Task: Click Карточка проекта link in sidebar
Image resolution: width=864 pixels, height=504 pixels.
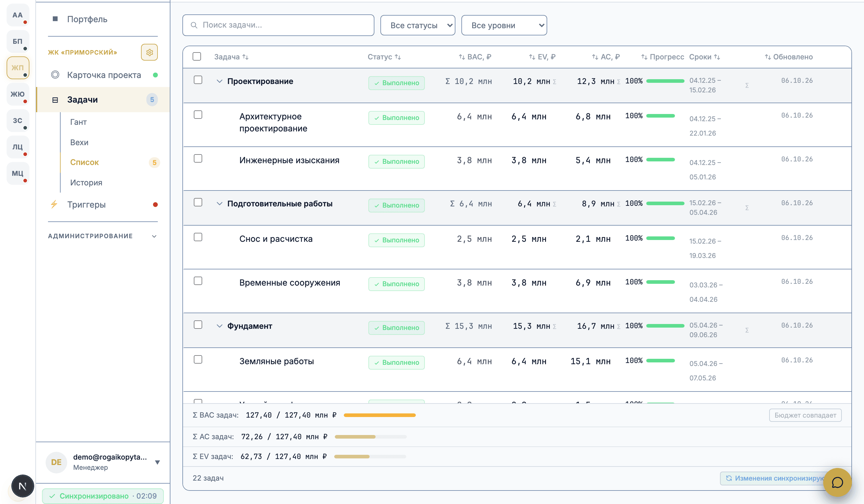Action: coord(104,75)
